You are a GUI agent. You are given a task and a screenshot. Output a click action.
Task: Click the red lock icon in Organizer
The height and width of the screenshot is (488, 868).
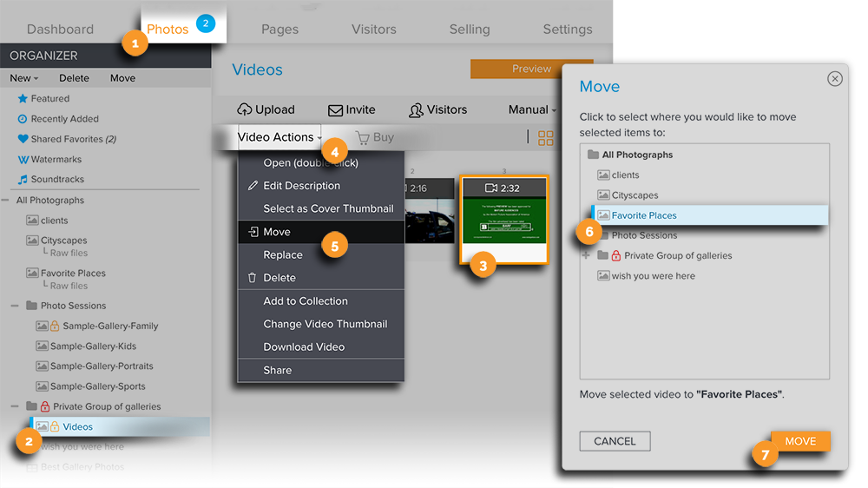pyautogui.click(x=45, y=406)
